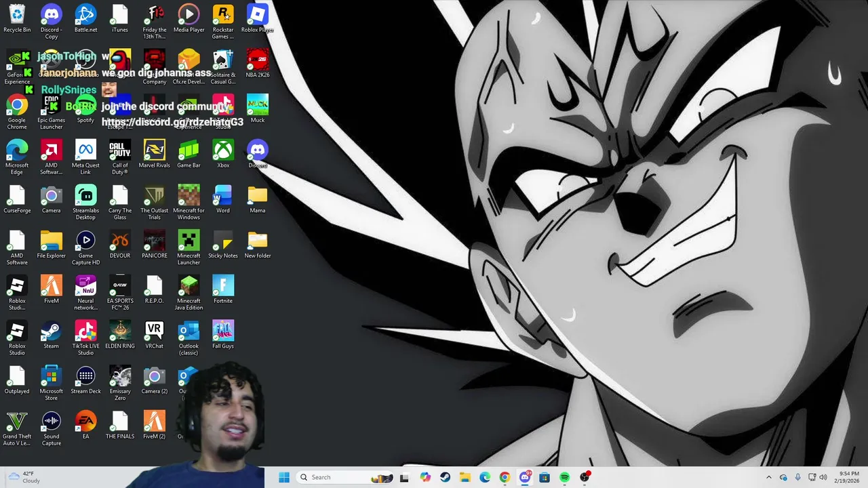Screen dimensions: 868x488
Task: Open Spotify from the taskbar
Action: [564, 477]
